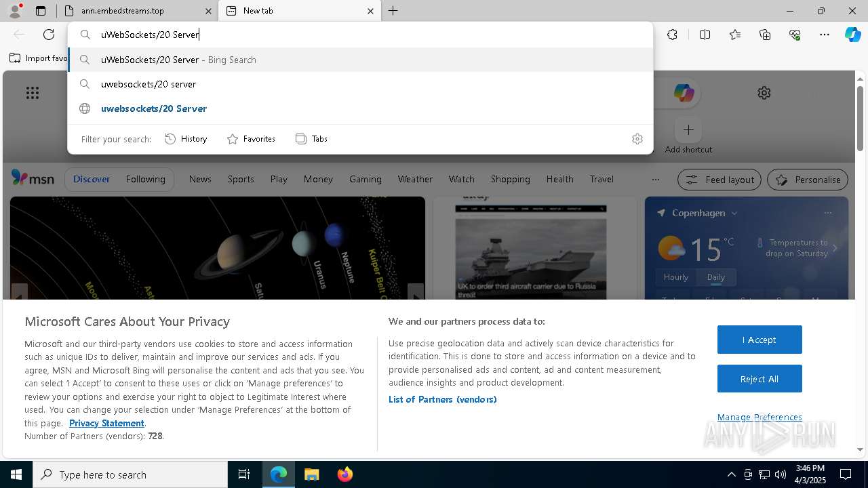
Task: Select the Discover feed tab
Action: click(x=92, y=179)
